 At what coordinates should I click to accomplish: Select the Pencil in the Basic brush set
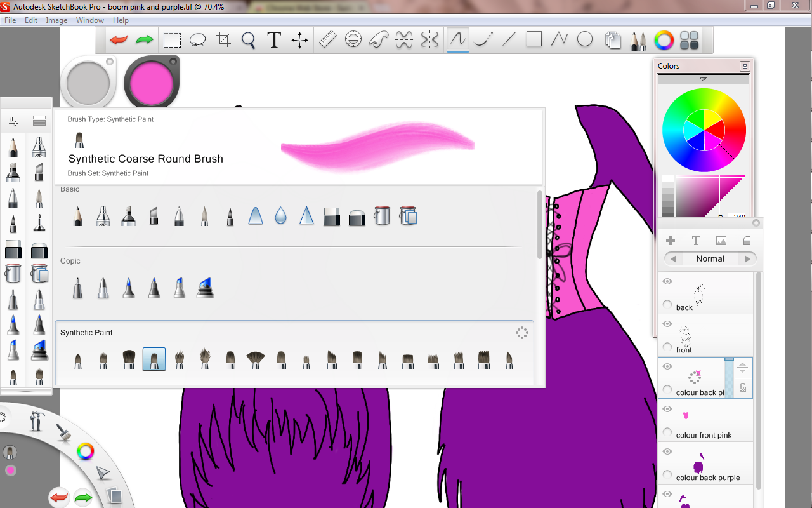[77, 216]
